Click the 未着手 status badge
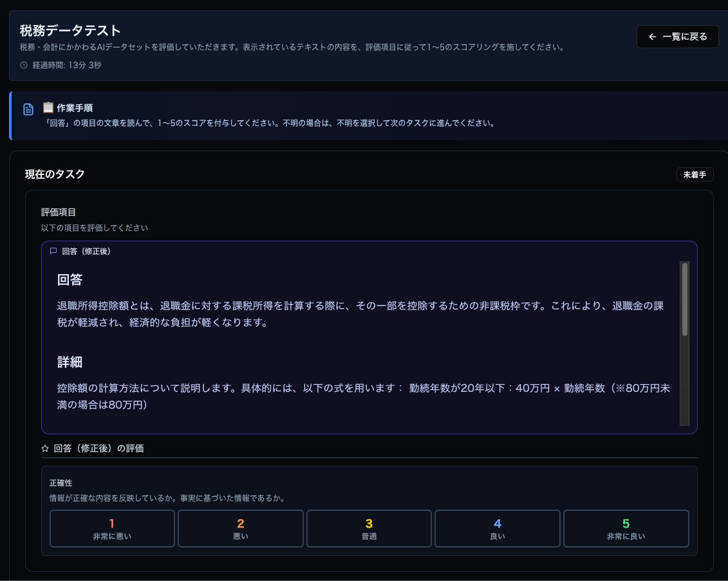728x581 pixels. coord(695,174)
